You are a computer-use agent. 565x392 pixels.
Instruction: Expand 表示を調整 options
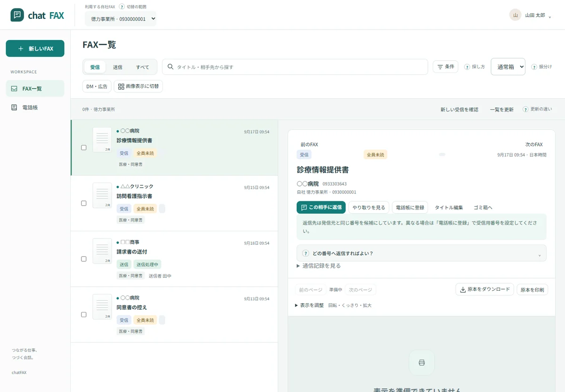309,305
